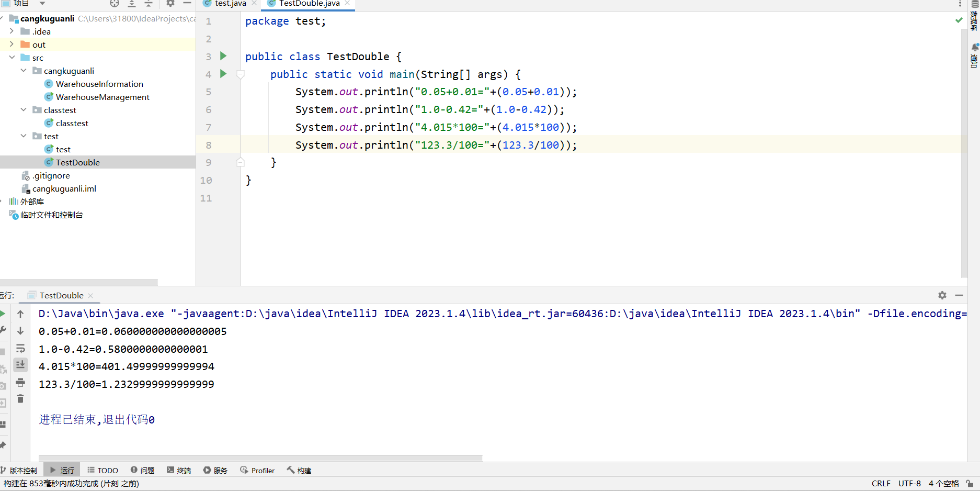Click the fold end marker on line 9
The image size is (980, 491).
(241, 162)
